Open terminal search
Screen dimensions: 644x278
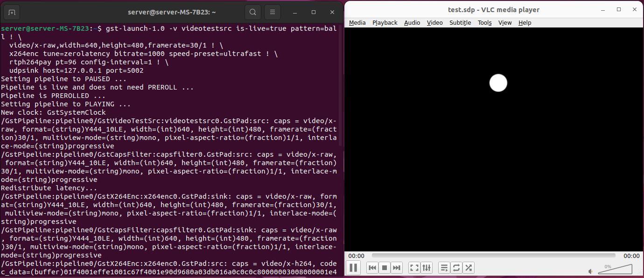tap(252, 12)
